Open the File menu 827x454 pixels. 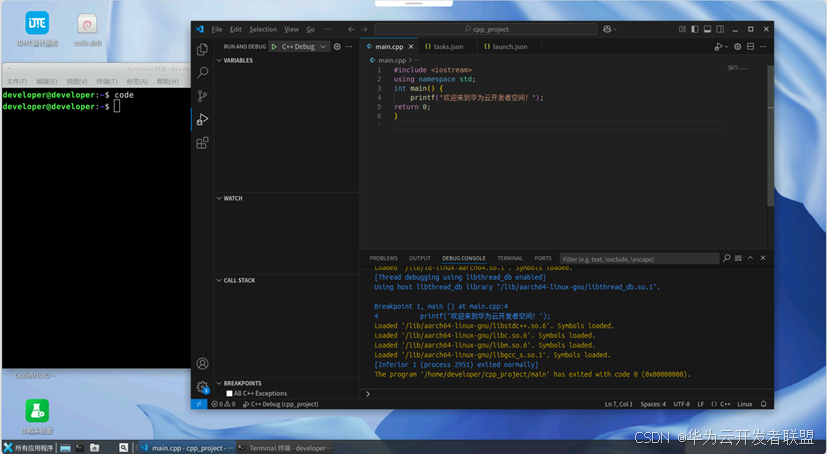point(217,29)
